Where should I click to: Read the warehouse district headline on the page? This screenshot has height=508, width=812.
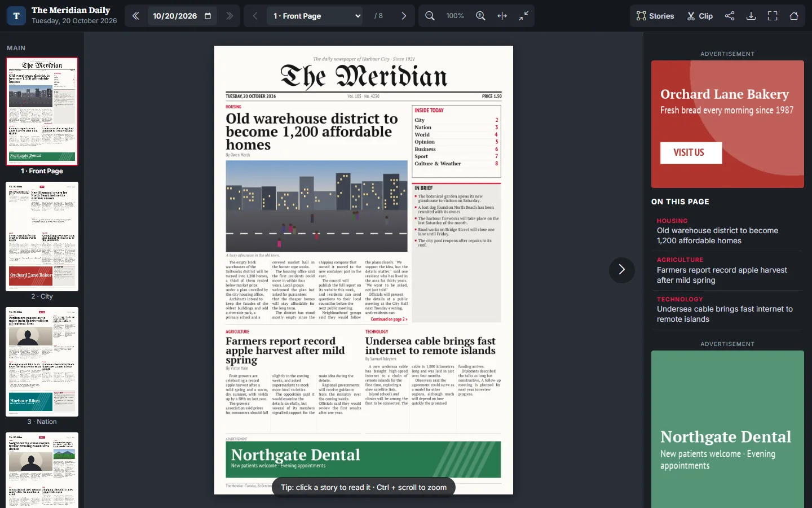312,132
